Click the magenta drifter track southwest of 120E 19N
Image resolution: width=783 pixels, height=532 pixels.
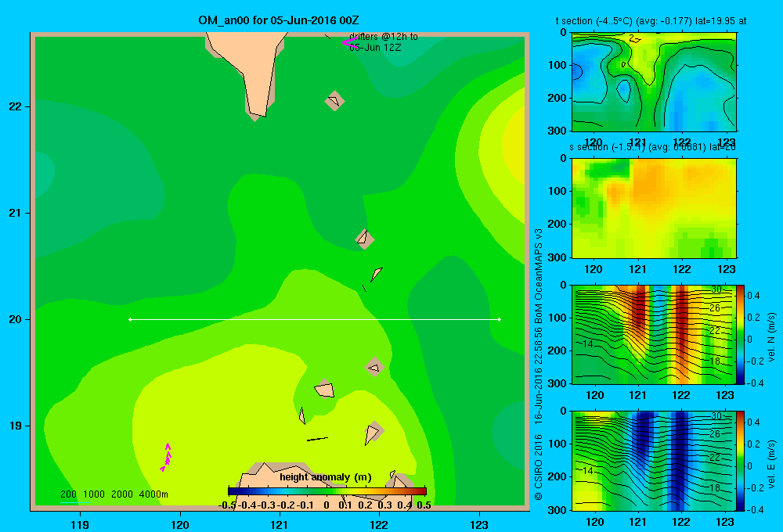(x=166, y=457)
